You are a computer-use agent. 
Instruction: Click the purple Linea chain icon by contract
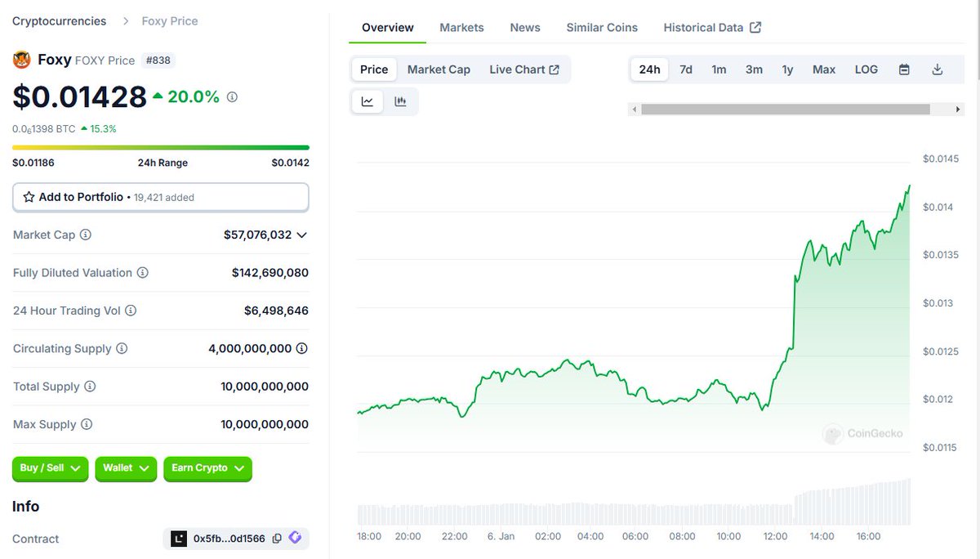(x=296, y=538)
